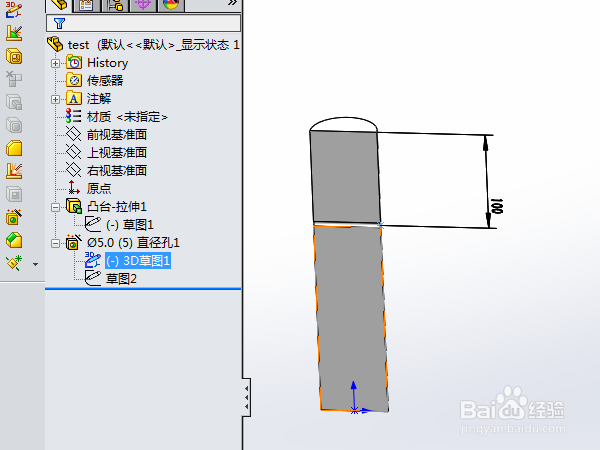Click the sensors folder icon
This screenshot has height=450, width=600.
click(x=73, y=80)
